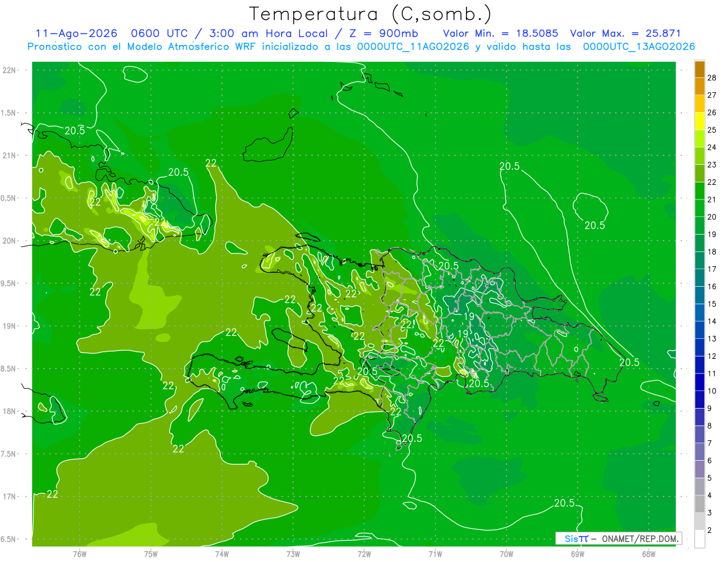The image size is (728, 562).
Task: Click the "20N" latitude axis label
Action: (10, 241)
